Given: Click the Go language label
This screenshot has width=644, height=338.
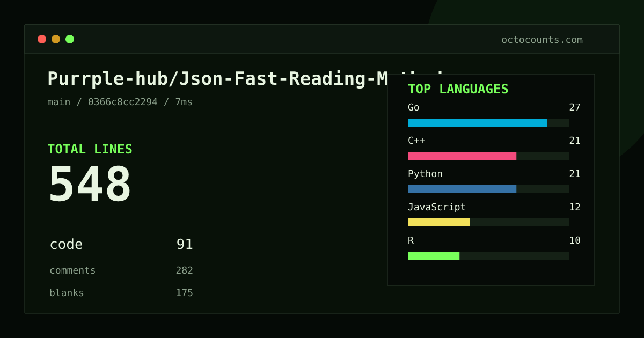Looking at the screenshot, I should 414,107.
